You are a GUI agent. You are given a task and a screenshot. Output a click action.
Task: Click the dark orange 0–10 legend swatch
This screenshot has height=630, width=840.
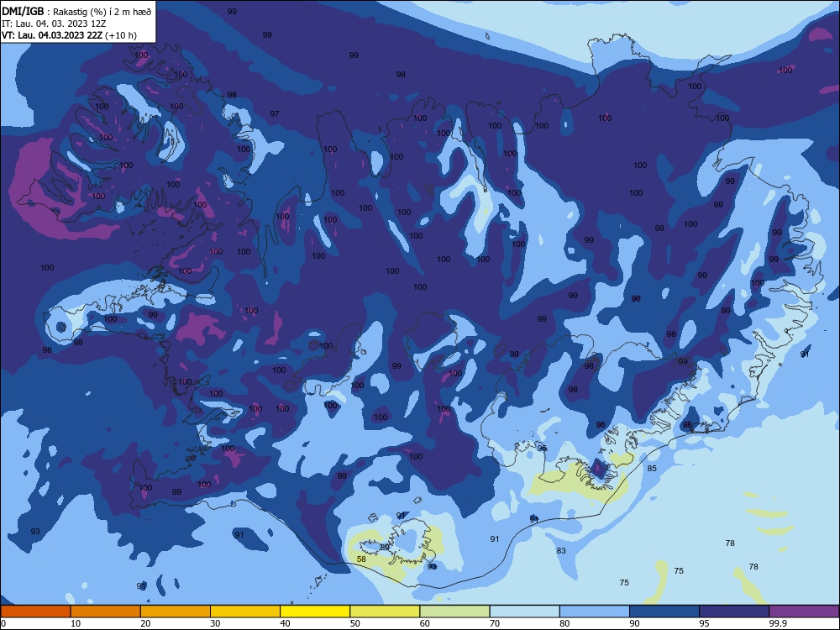point(35,612)
